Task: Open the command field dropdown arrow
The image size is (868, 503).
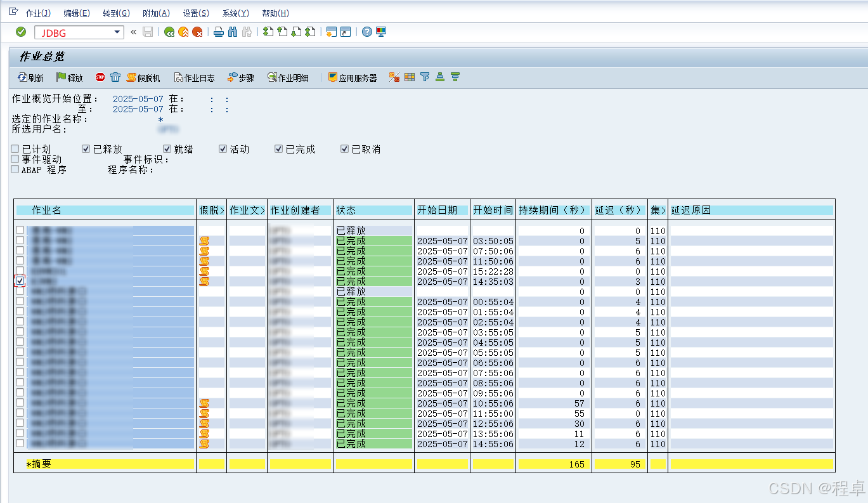Action: [117, 32]
